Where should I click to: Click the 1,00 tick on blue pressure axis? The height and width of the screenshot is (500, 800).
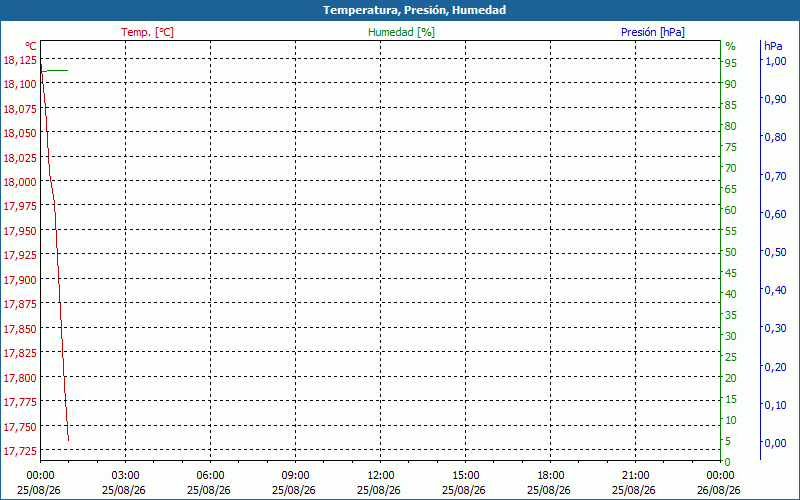click(x=776, y=61)
